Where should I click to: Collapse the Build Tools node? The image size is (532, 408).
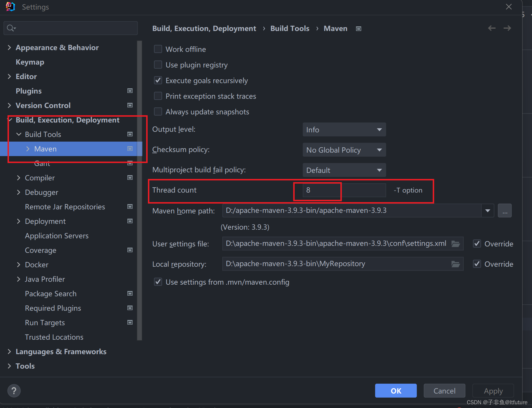point(19,134)
